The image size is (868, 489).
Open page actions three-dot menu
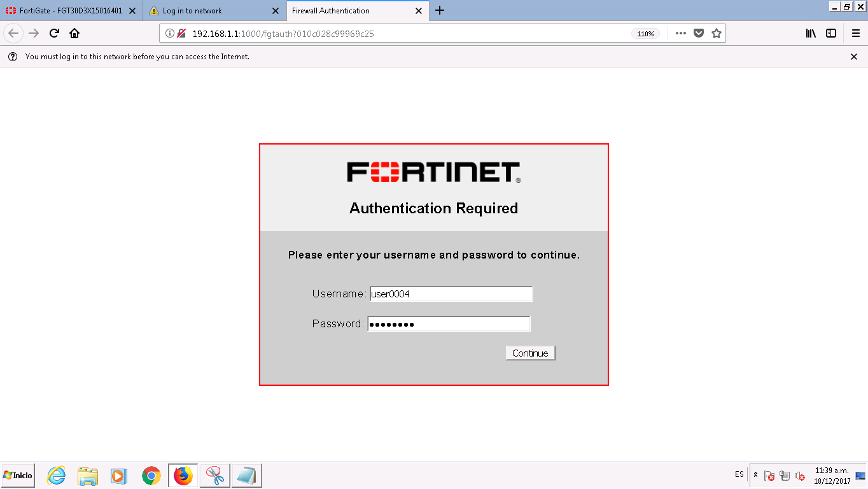(x=680, y=33)
